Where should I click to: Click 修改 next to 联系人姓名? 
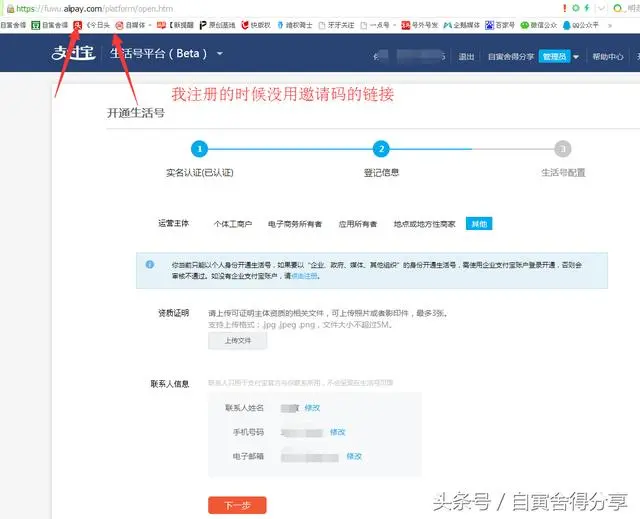point(312,408)
